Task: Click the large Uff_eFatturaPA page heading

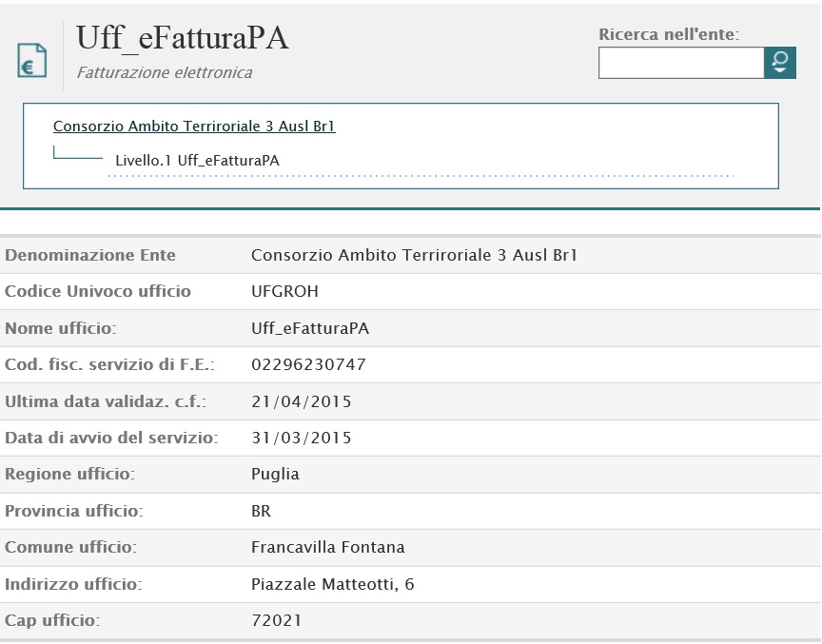Action: point(182,38)
